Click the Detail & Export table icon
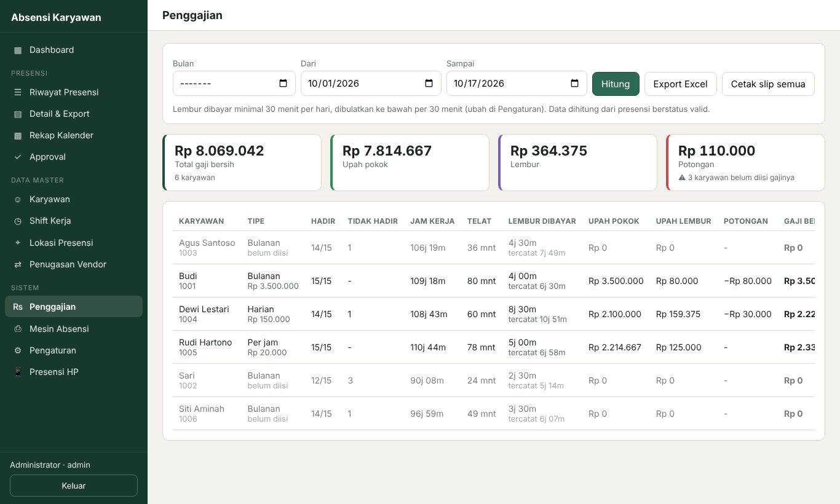 [18, 114]
